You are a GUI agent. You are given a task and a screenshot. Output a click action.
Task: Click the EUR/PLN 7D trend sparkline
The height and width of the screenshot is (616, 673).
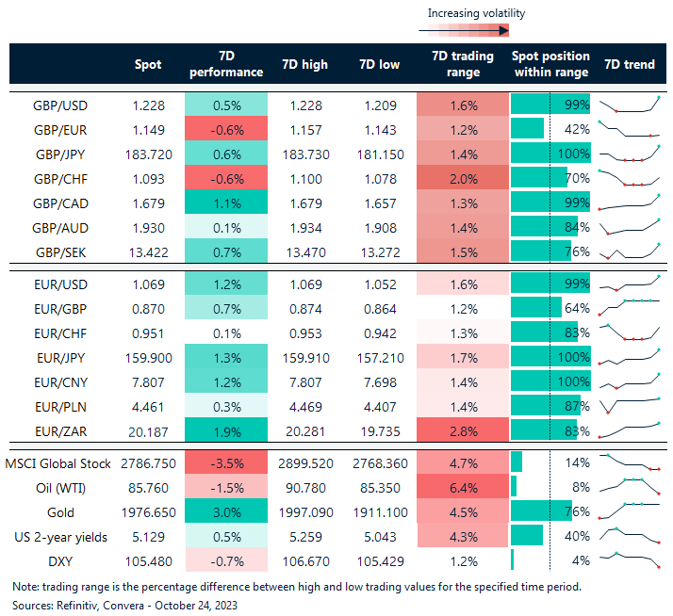[x=629, y=404]
